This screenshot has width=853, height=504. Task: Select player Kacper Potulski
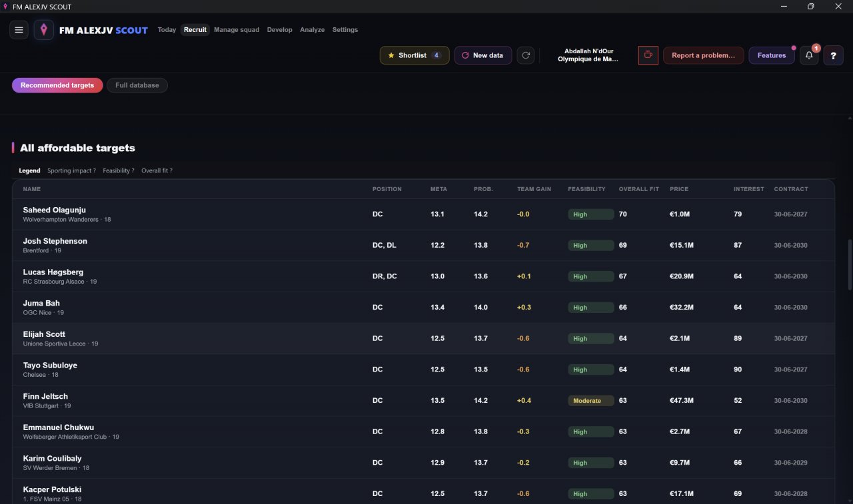coord(423,491)
